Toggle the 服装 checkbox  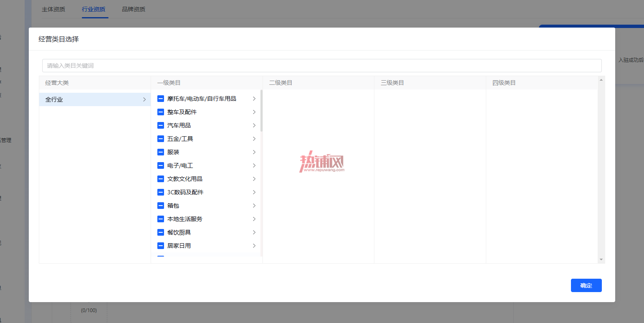tap(161, 152)
